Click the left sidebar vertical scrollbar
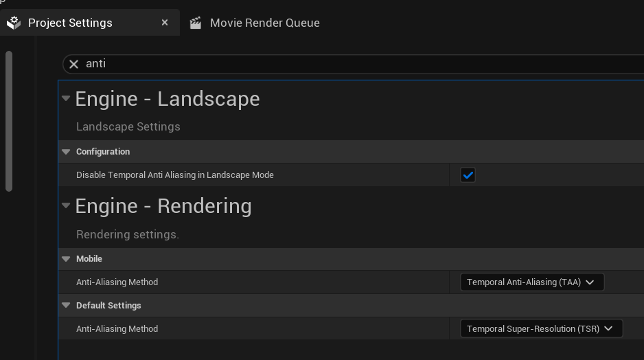 [9, 121]
